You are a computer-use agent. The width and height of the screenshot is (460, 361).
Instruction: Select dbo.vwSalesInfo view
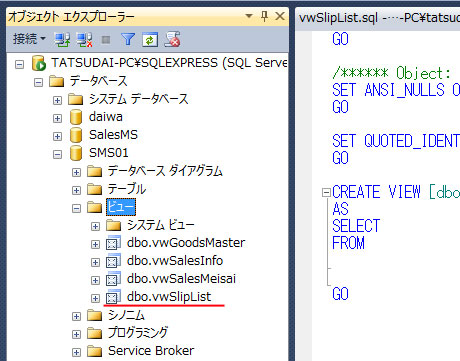(x=175, y=261)
